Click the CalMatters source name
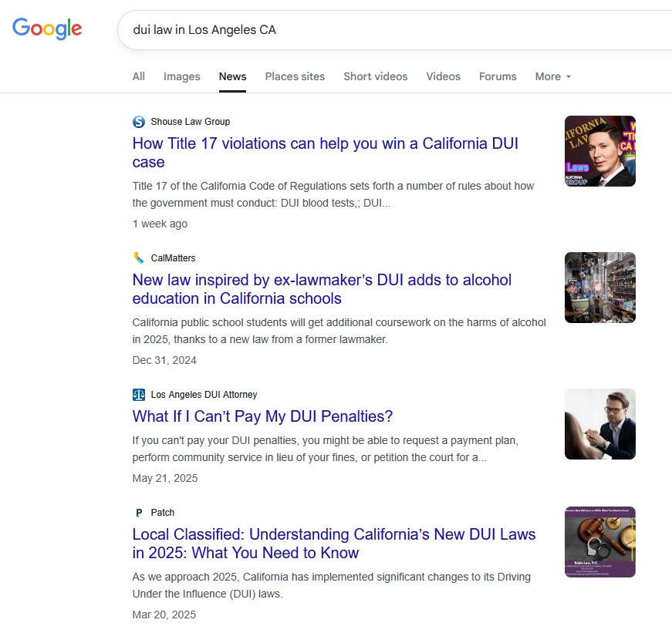Screen dimensions: 672x633 (173, 258)
